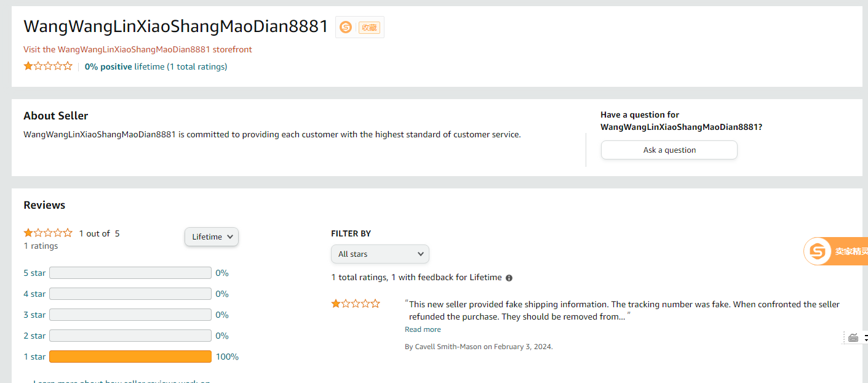Open the All stars filter dropdown

[380, 254]
